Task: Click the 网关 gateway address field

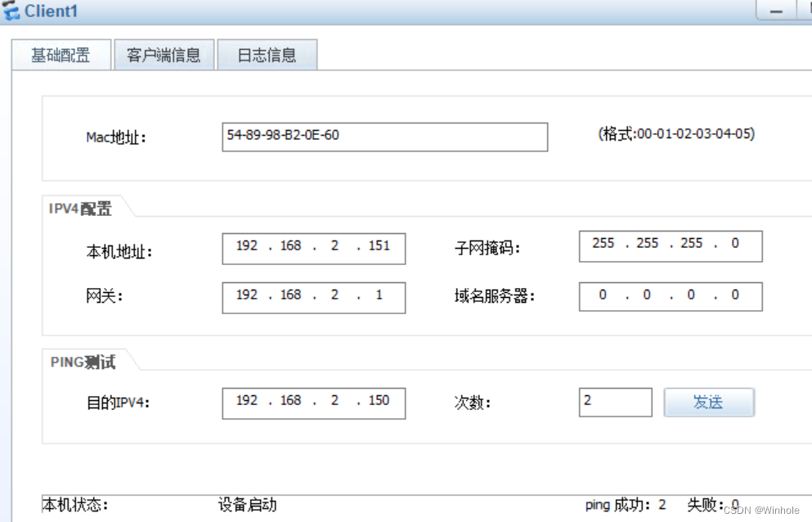Action: point(313,297)
